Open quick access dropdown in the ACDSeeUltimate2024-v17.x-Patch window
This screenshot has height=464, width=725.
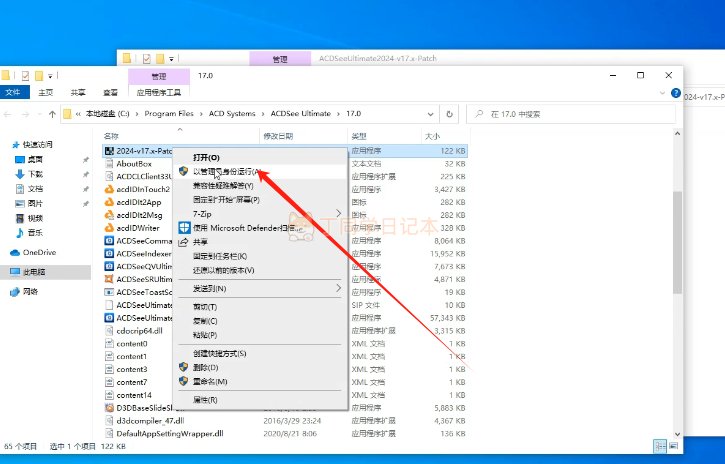(x=171, y=59)
